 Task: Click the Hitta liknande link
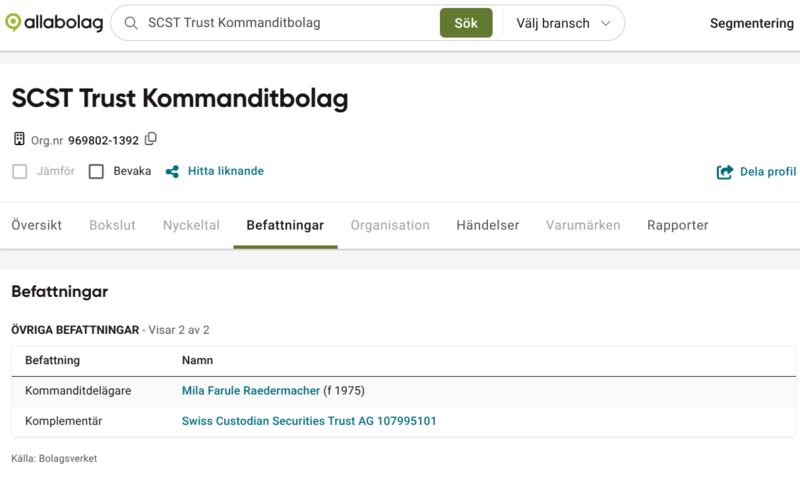pyautogui.click(x=226, y=171)
